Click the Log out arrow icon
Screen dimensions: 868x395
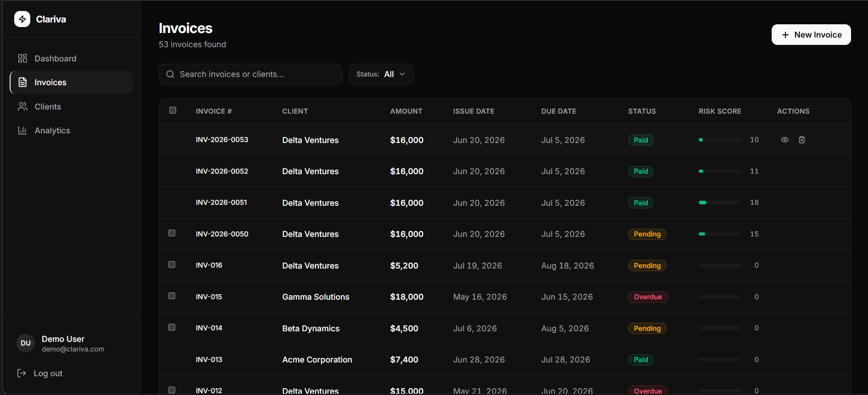click(22, 373)
